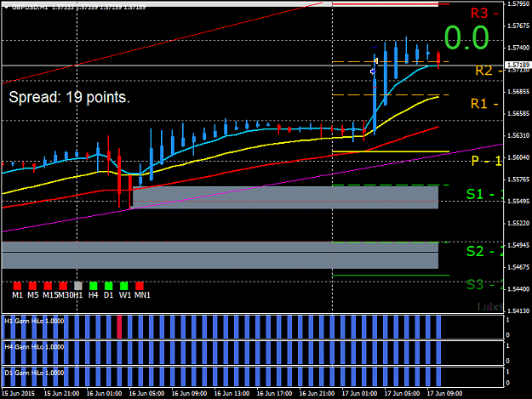Click the red square above M30
This screenshot has height=399, width=532.
pyautogui.click(x=63, y=286)
